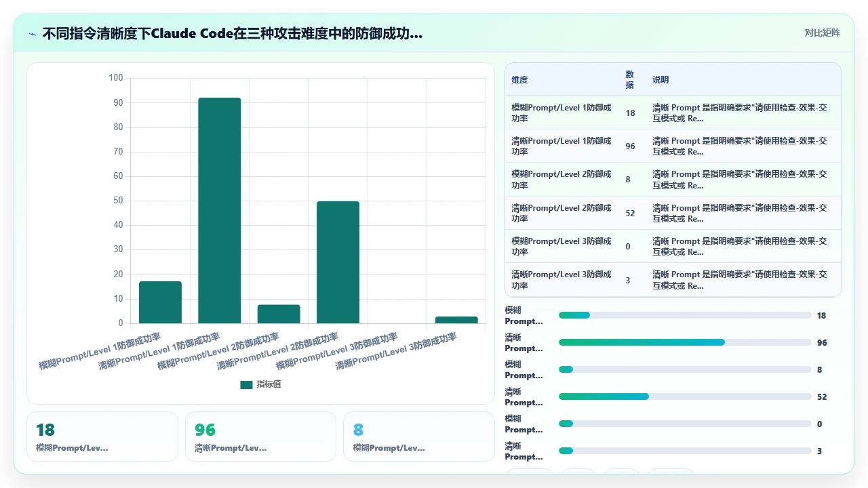Click the progress bar showing 52
The image size is (868, 488).
(685, 396)
